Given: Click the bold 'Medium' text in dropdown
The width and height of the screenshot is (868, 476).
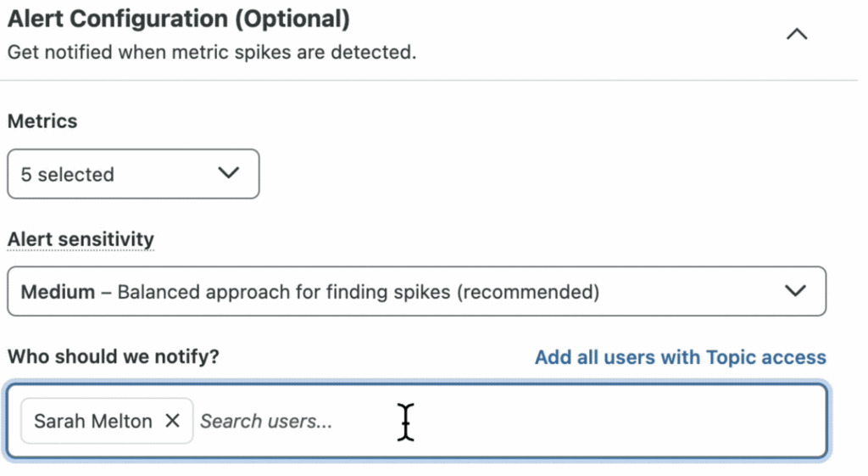Looking at the screenshot, I should [58, 292].
